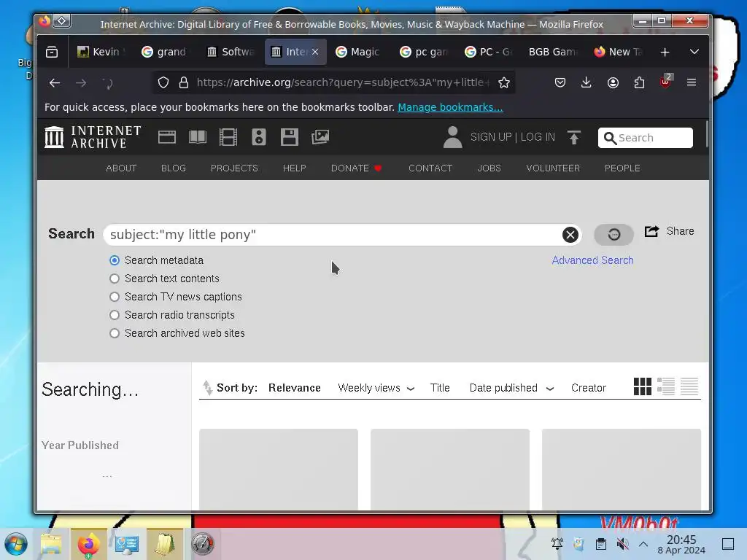Switch to extended list view
The image size is (747, 560).
665,386
